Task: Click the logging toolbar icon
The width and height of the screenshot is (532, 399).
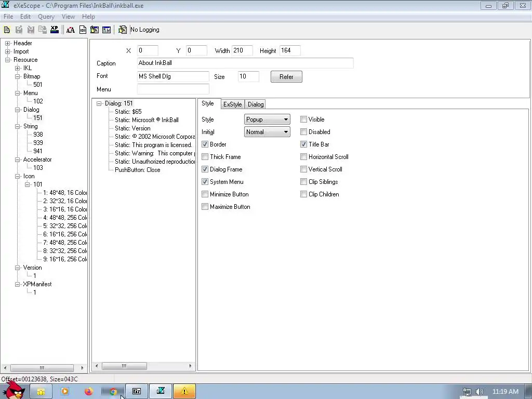Action: (x=123, y=30)
